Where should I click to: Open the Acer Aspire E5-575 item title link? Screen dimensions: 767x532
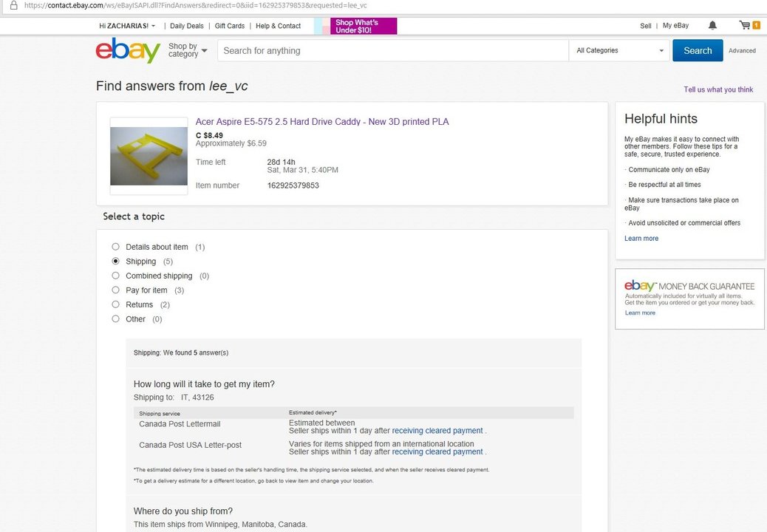[x=322, y=122]
